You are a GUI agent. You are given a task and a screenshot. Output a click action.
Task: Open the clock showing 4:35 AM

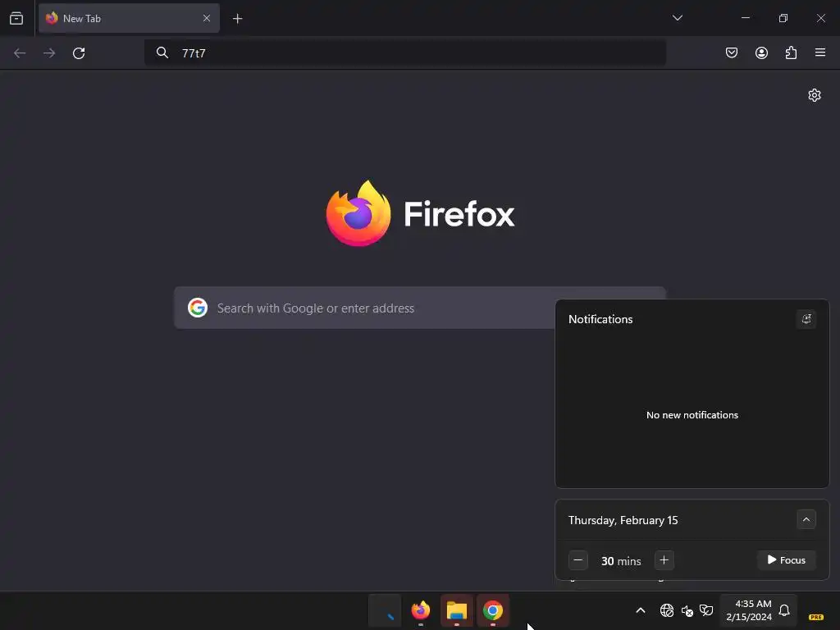(x=749, y=610)
